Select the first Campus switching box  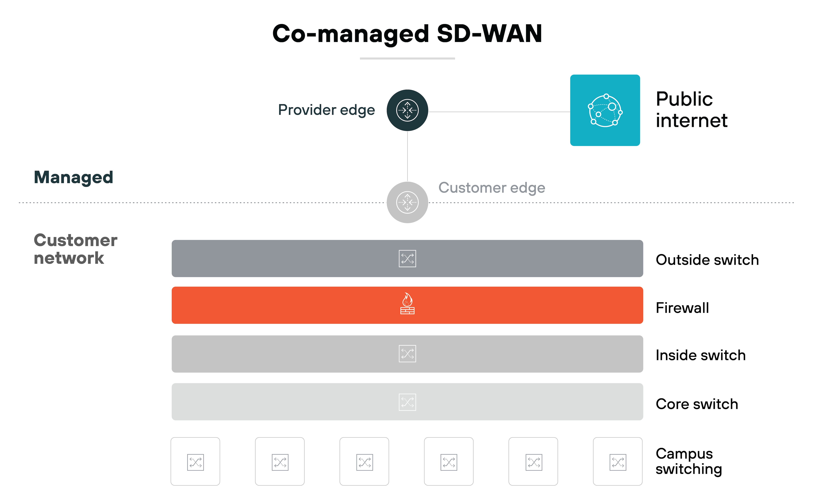click(x=195, y=462)
